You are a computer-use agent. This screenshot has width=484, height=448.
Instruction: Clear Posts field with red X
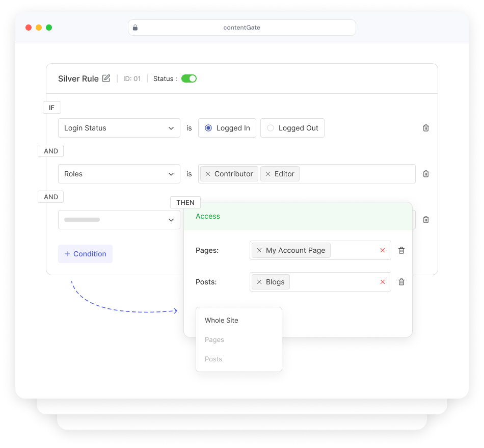point(383,282)
